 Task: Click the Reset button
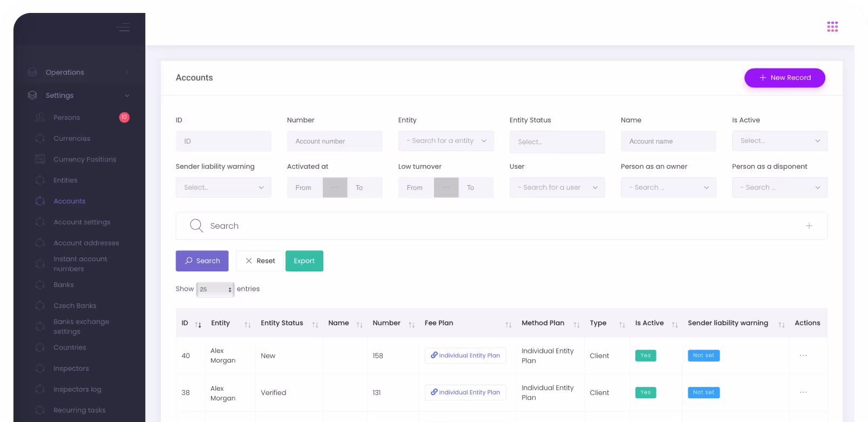click(260, 261)
